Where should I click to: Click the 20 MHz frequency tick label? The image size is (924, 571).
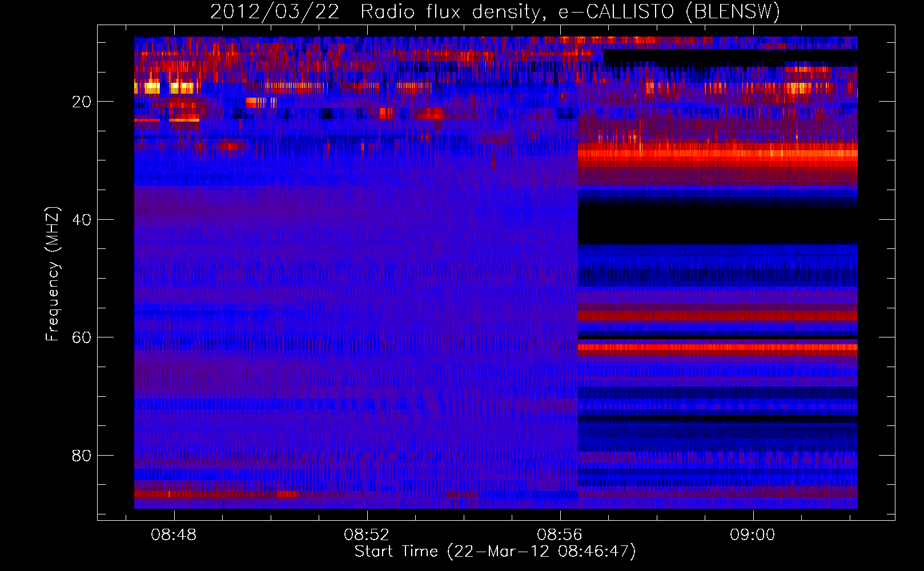pos(82,102)
